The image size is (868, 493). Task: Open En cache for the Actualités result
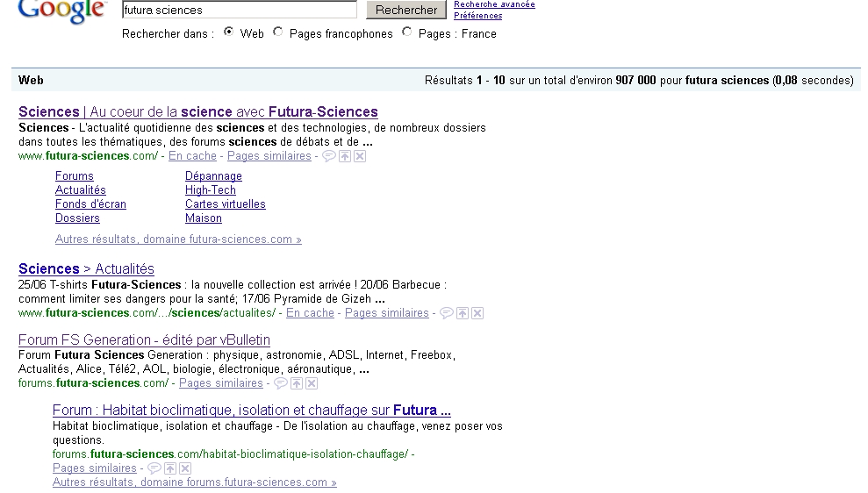[x=310, y=313]
